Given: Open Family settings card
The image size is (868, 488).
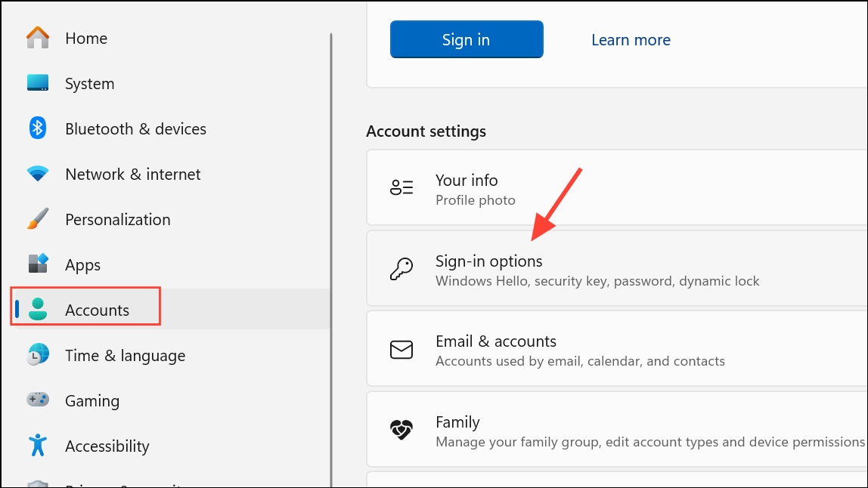Looking at the screenshot, I should pos(617,429).
